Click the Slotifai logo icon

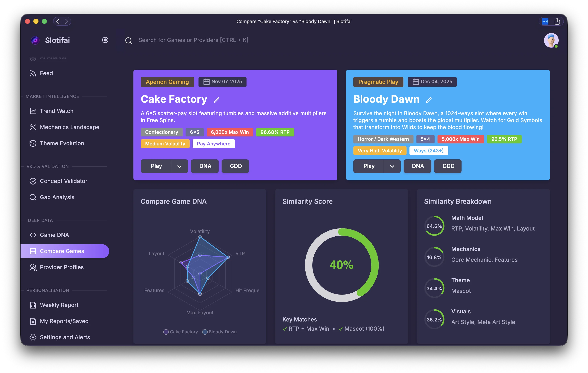coord(35,40)
